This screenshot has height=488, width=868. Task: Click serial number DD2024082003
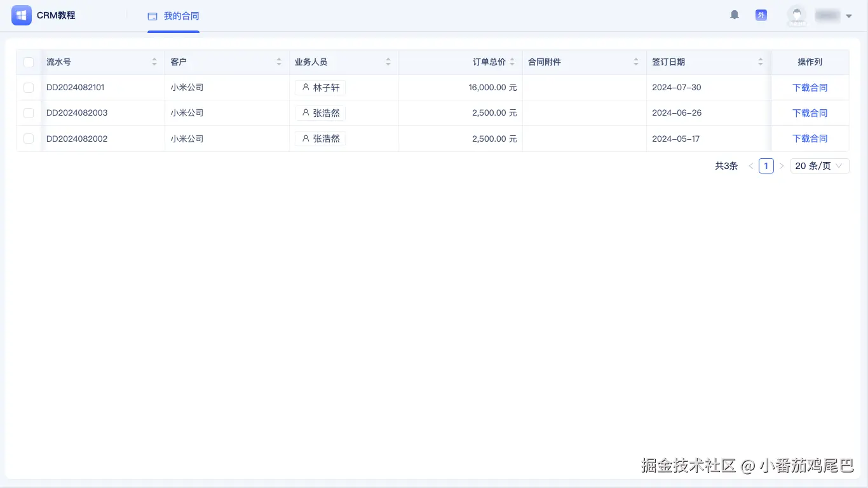coord(77,113)
